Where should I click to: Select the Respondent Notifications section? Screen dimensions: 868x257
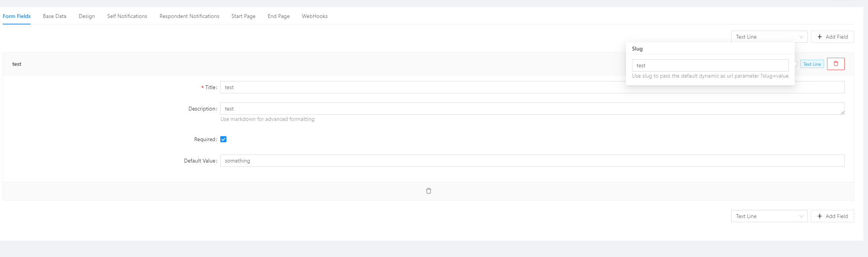coord(189,16)
